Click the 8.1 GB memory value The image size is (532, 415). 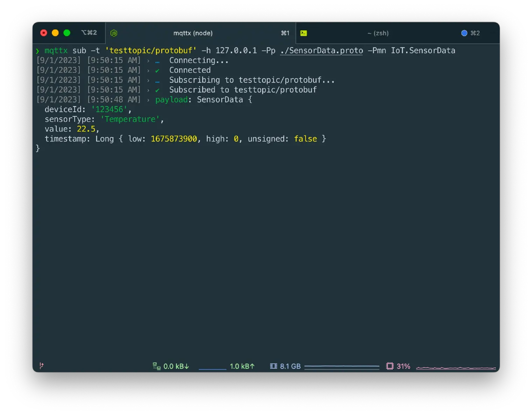click(290, 366)
